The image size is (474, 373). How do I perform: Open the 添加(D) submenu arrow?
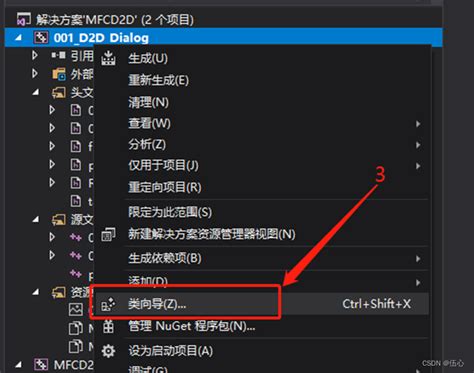pos(418,283)
